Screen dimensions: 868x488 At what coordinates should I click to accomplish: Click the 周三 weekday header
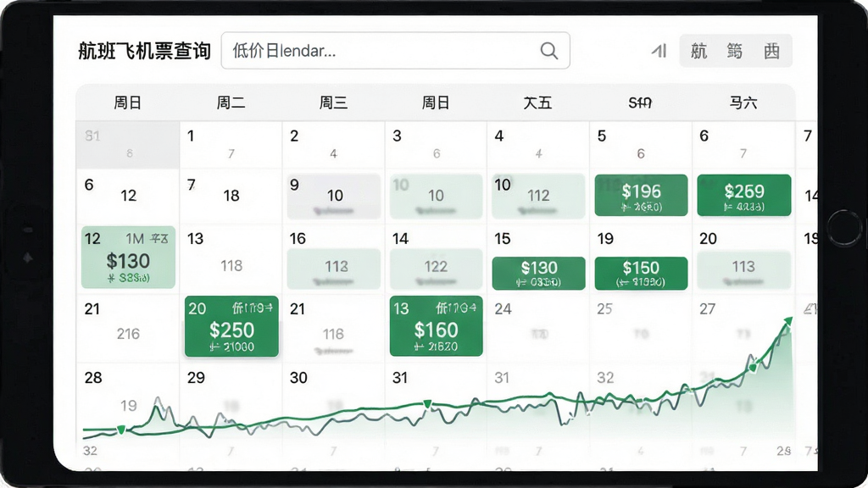click(x=333, y=103)
